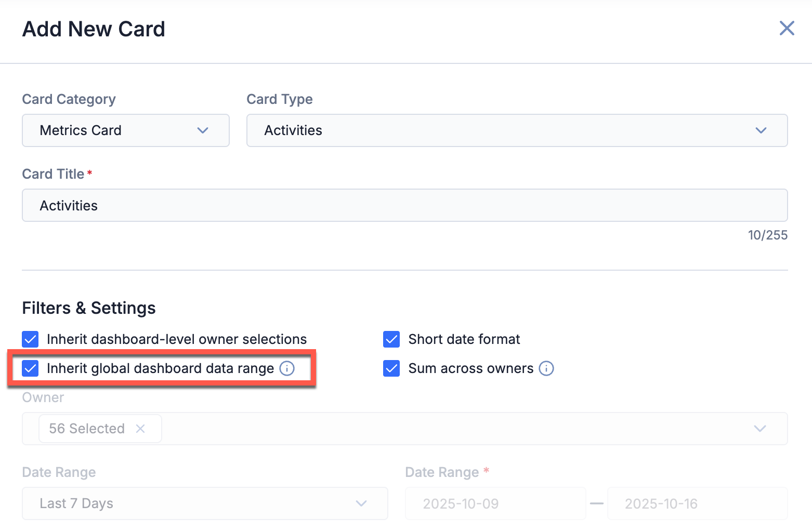The width and height of the screenshot is (812, 532).
Task: Click the chevron on the Card Type field
Action: pyautogui.click(x=761, y=130)
